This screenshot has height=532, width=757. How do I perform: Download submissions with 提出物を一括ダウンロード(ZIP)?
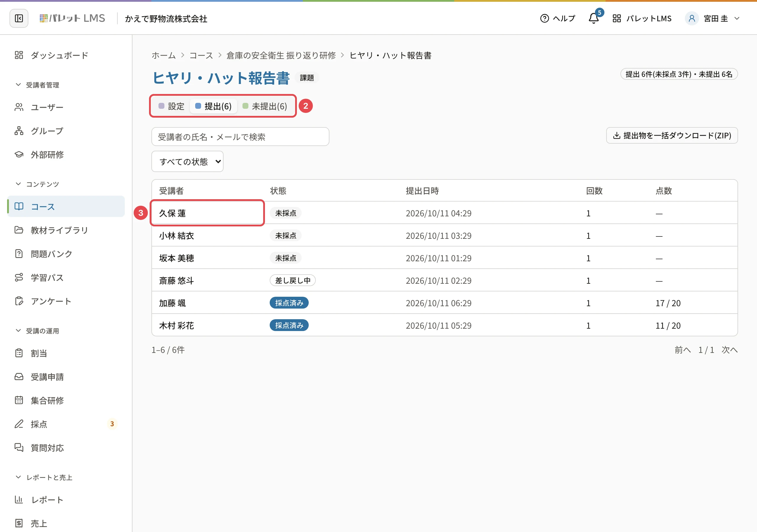(672, 135)
